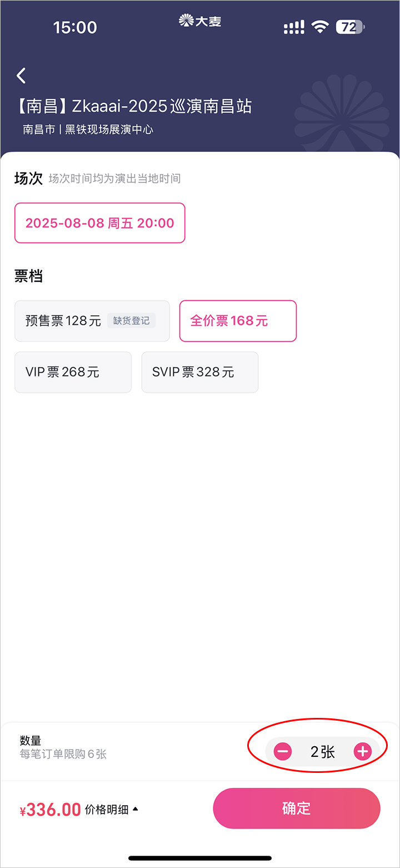This screenshot has height=868, width=400.
Task: Click the 15:00 status bar clock
Action: [74, 27]
